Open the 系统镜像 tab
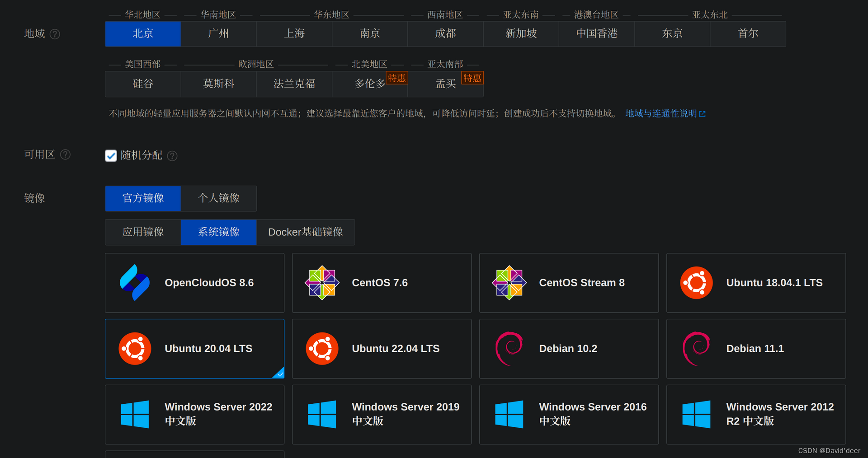Screen dimensions: 868x458 [219, 232]
